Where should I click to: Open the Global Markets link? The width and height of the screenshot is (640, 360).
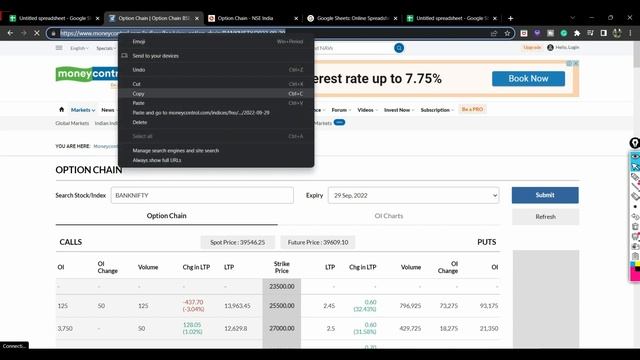[x=72, y=123]
